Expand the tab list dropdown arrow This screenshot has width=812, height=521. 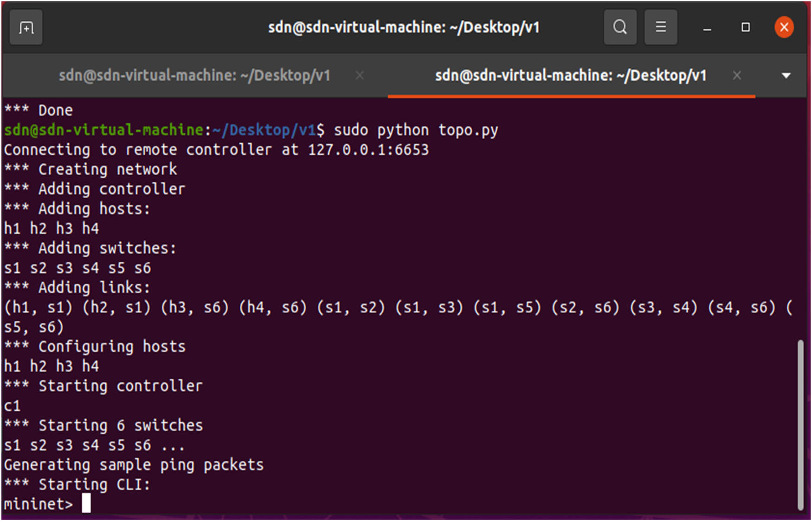(786, 75)
